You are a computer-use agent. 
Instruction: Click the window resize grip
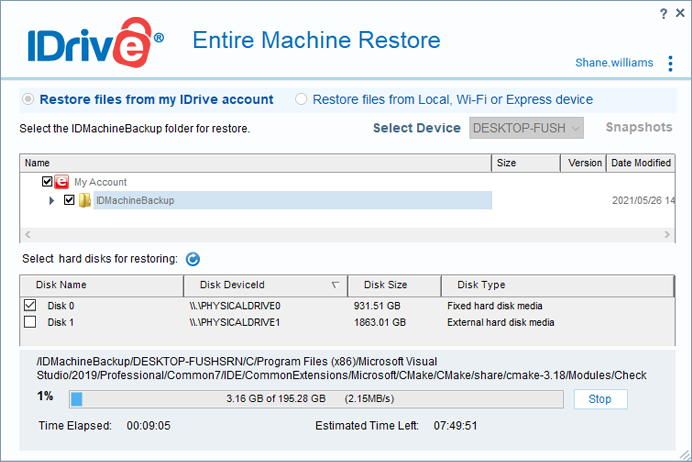coord(684,455)
